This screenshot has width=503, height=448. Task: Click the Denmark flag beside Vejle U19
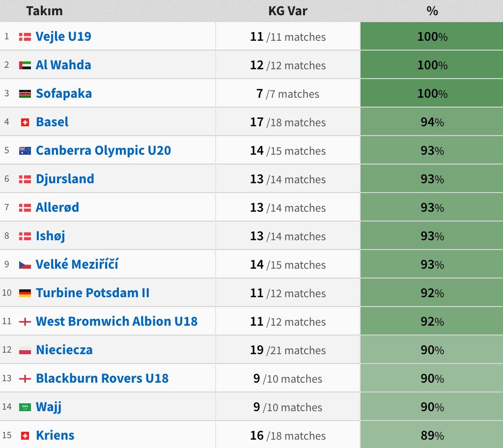tap(25, 37)
